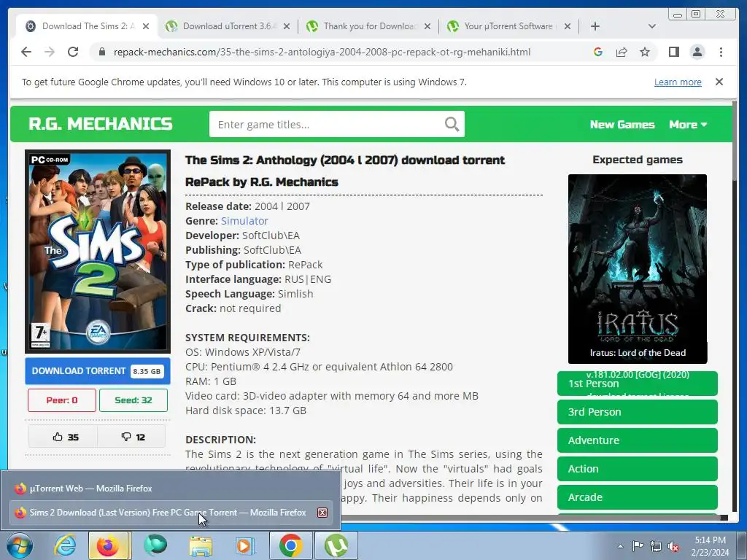
Task: Open the media player taskbar icon
Action: click(245, 545)
